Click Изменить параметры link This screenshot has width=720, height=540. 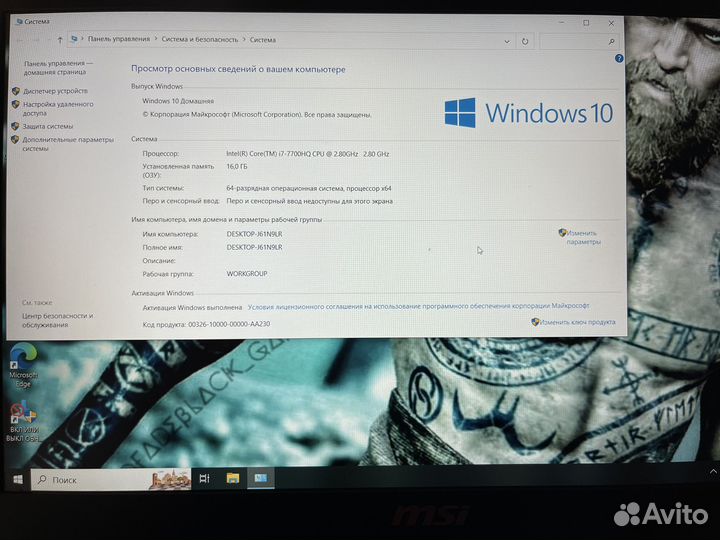583,237
